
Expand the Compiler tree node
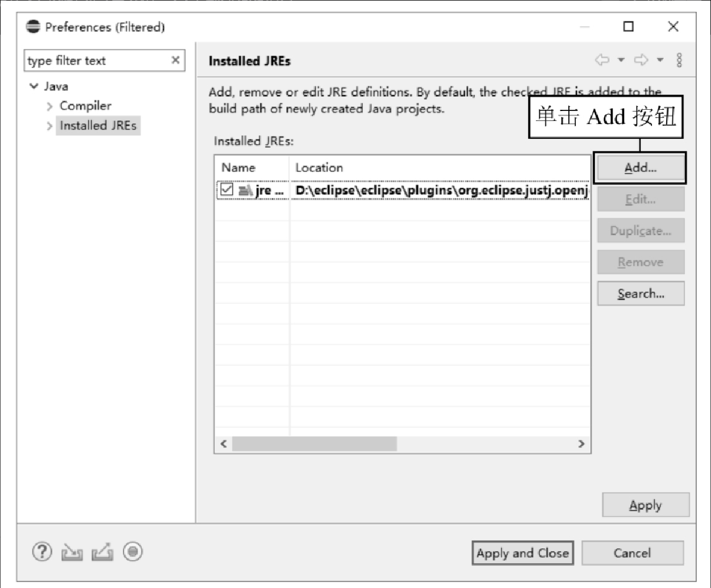pos(50,106)
